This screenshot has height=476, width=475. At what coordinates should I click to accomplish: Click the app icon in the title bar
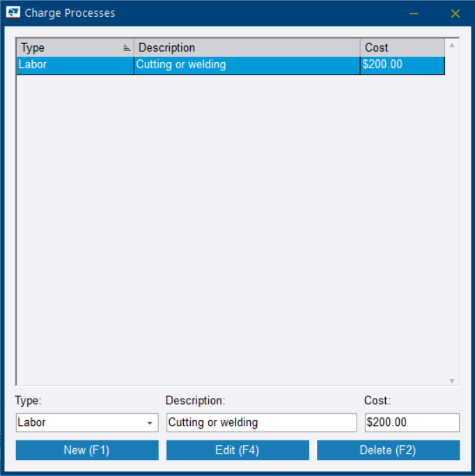point(13,13)
